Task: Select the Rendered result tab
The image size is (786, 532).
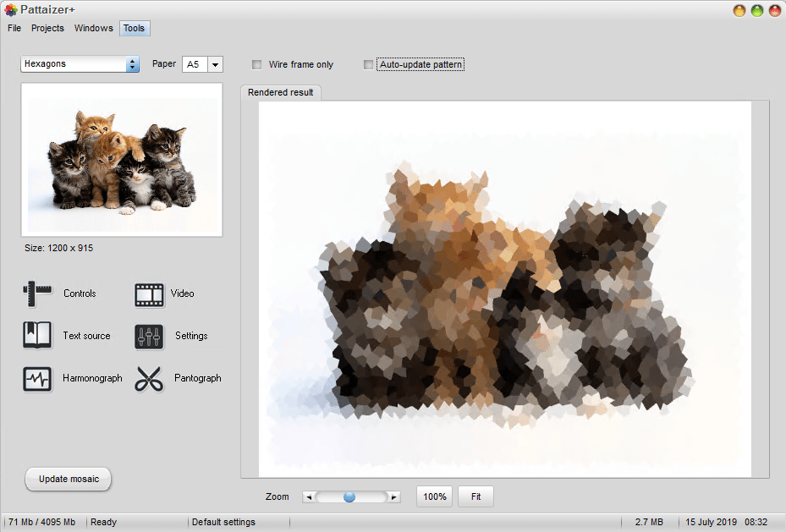Action: 280,92
